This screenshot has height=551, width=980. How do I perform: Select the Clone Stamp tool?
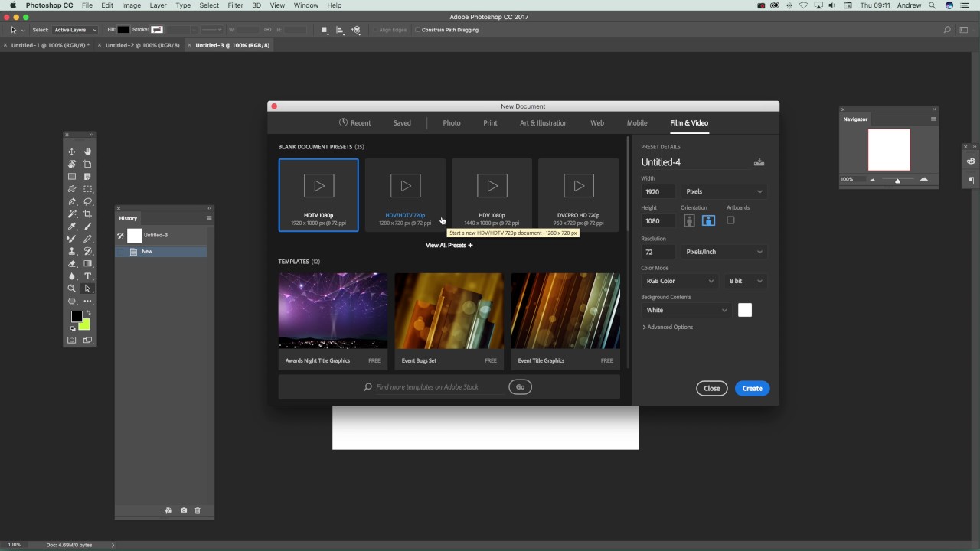pos(72,251)
